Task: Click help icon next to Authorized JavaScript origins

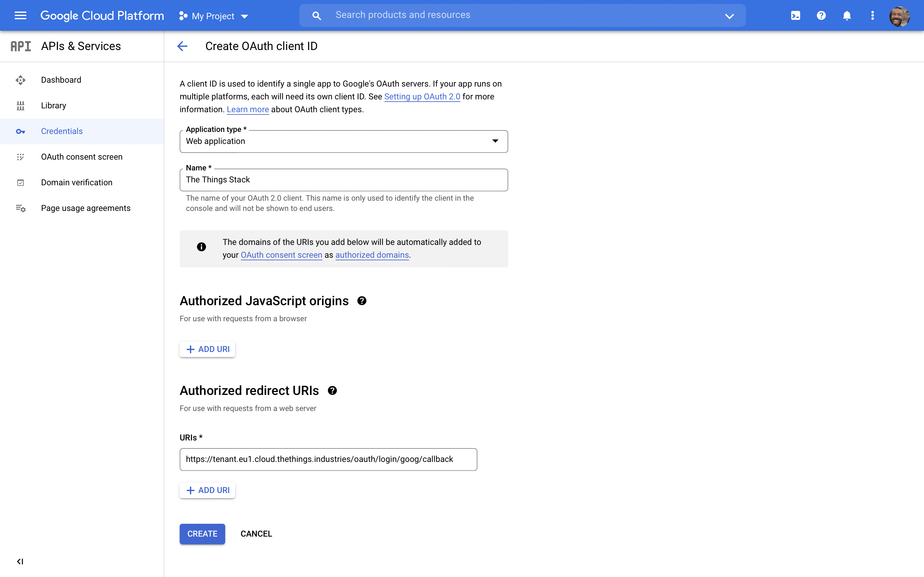Action: click(x=362, y=301)
